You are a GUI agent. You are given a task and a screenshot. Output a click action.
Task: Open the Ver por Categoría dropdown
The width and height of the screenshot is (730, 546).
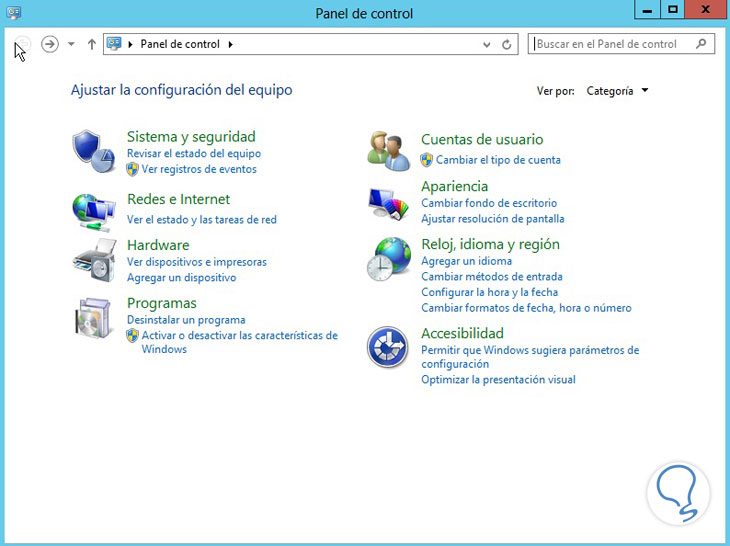coord(617,91)
